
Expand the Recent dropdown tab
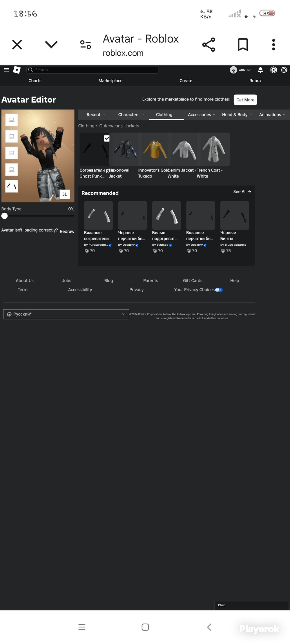[x=96, y=115]
